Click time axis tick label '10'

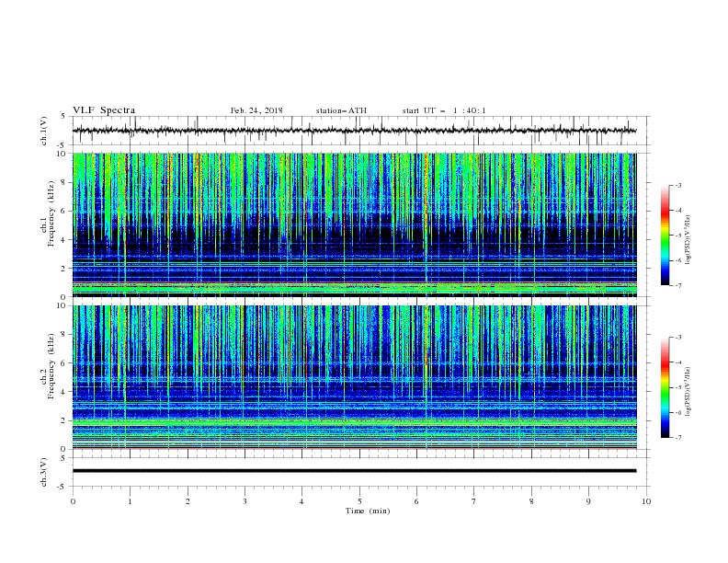(x=646, y=501)
